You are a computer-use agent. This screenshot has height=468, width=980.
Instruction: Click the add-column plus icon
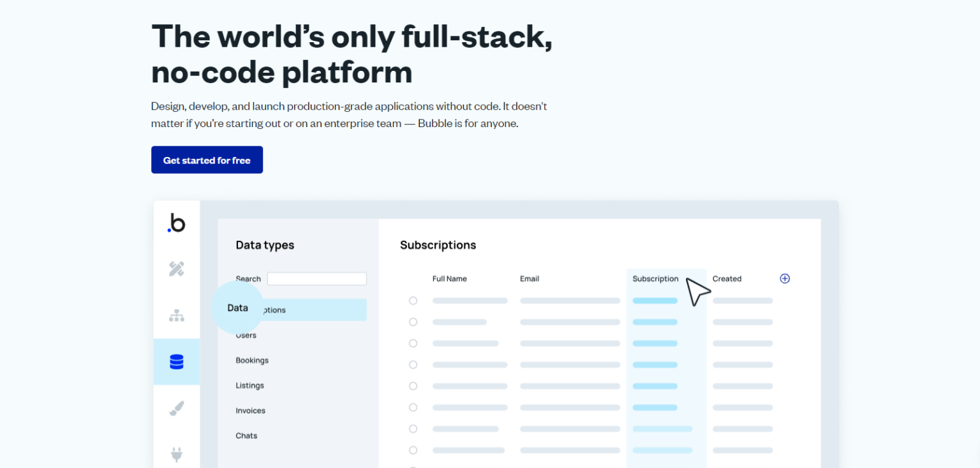point(785,278)
